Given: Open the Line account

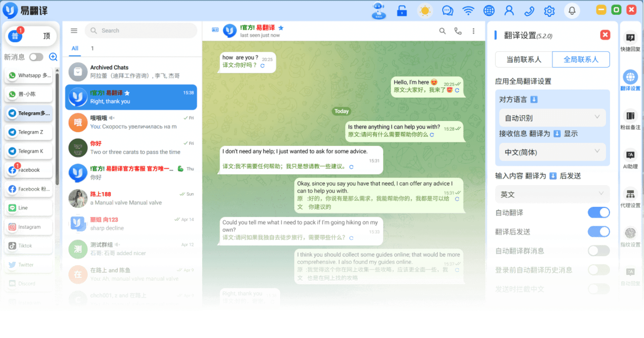Looking at the screenshot, I should [29, 208].
